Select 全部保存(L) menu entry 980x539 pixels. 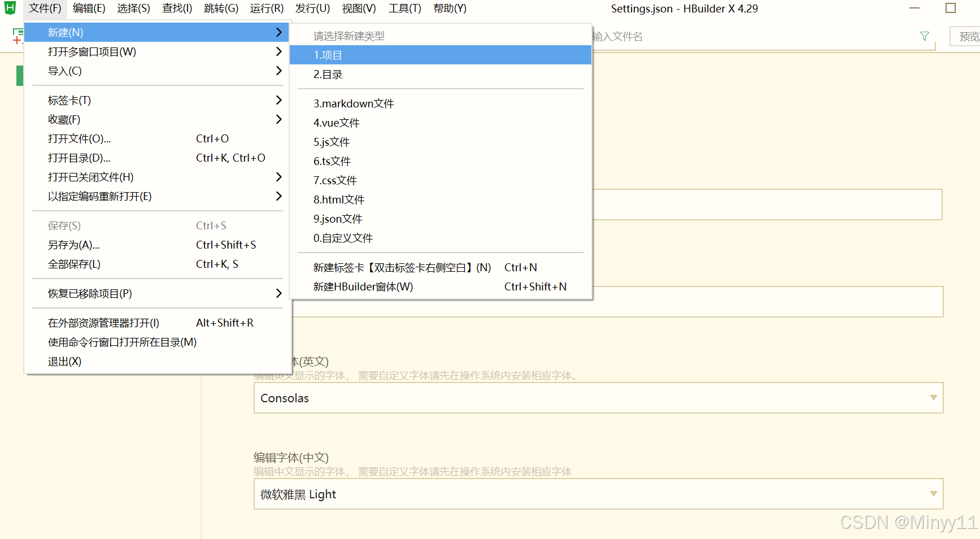[x=158, y=264]
